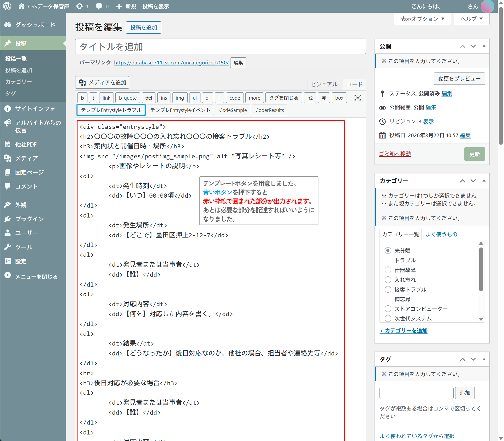Image resolution: width=504 pixels, height=441 pixels.
Task: Open the comments bubble icon in admin bar
Action: (x=99, y=6)
